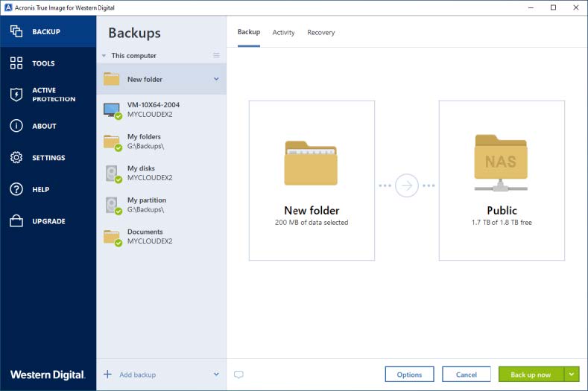This screenshot has height=391, width=588.
Task: Click the Acronis app icon in title bar
Action: pos(8,7)
